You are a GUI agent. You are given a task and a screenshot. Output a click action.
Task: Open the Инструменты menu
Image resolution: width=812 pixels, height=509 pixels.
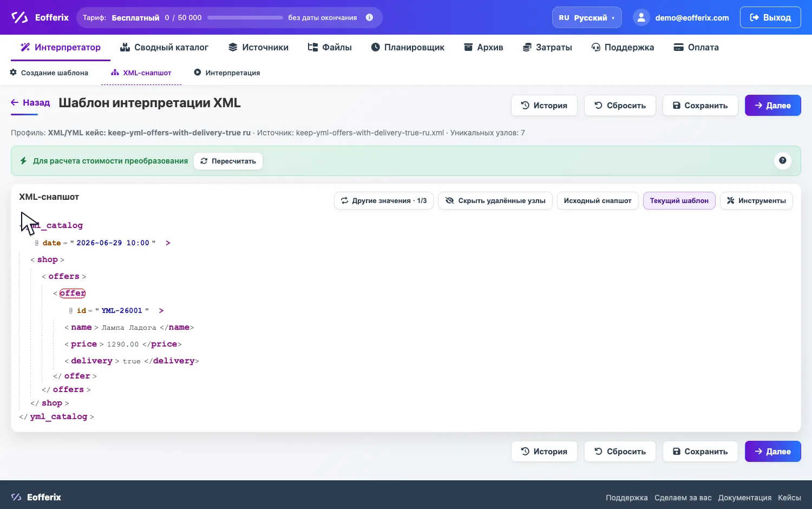click(756, 200)
